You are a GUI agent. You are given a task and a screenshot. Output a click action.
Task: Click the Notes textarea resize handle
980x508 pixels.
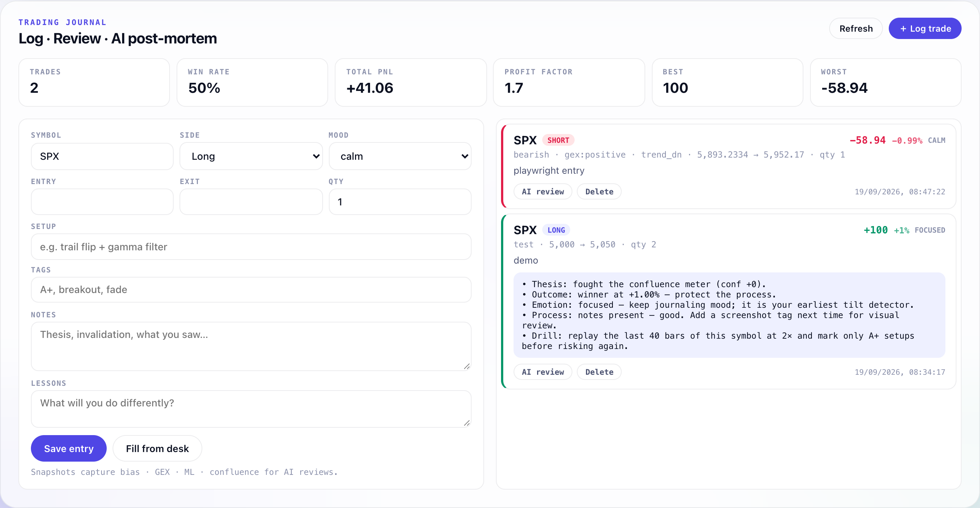(x=467, y=366)
